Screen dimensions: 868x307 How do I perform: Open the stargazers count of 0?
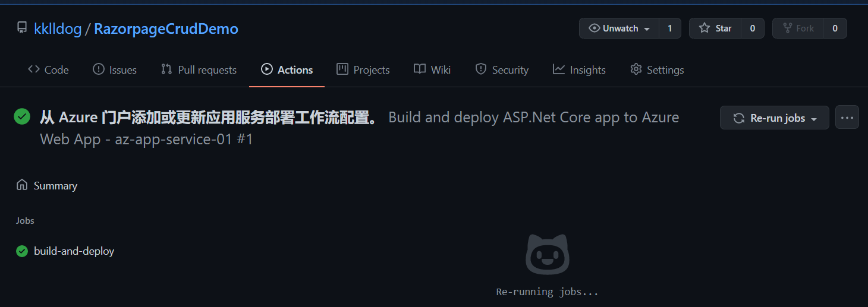752,28
